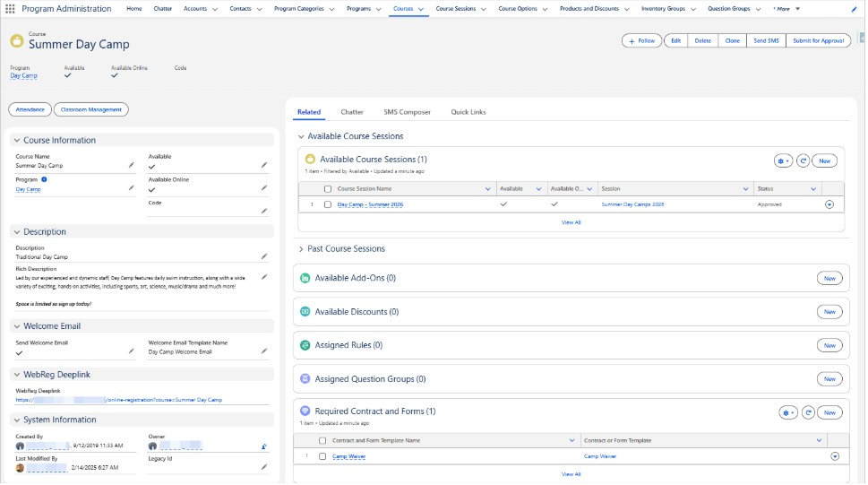Open the Day Camp - Summer 2026 link
The height and width of the screenshot is (485, 868).
point(370,204)
